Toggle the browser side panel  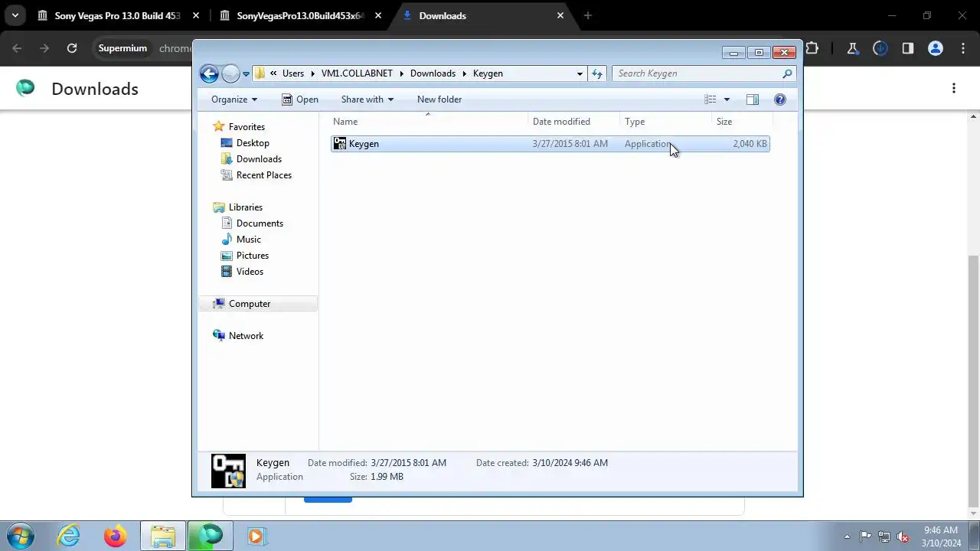907,48
